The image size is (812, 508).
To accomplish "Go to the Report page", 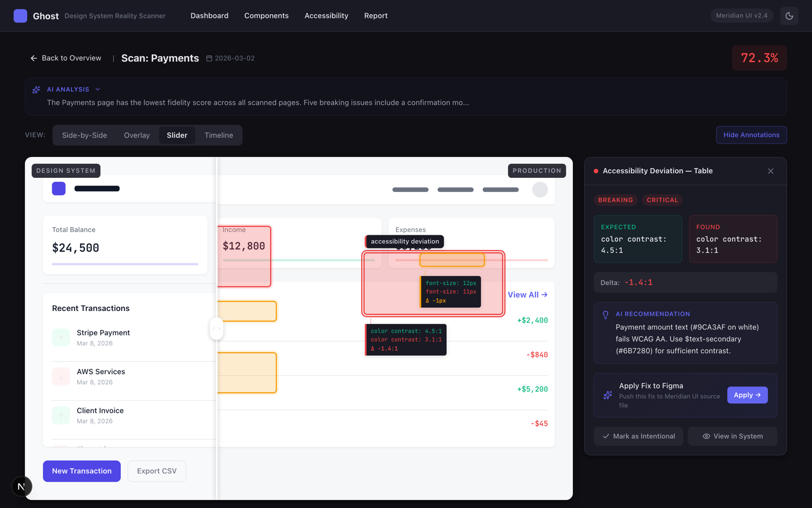I will coord(376,16).
